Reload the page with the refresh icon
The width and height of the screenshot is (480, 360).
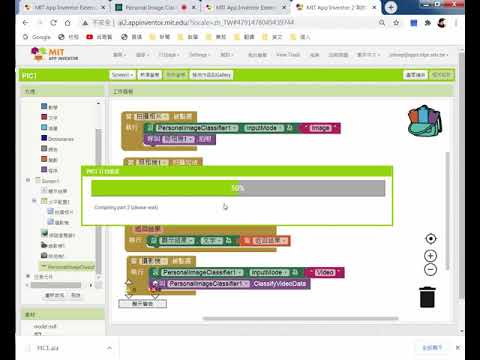click(x=53, y=23)
